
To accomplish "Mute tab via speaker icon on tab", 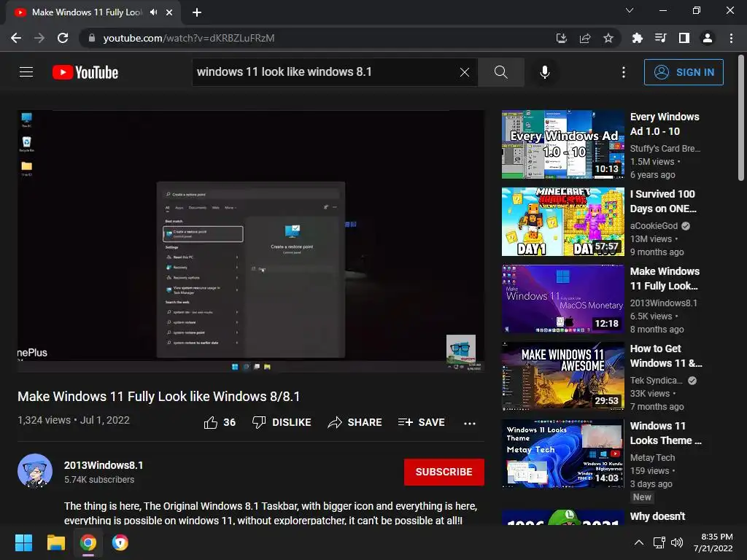I will (x=153, y=12).
